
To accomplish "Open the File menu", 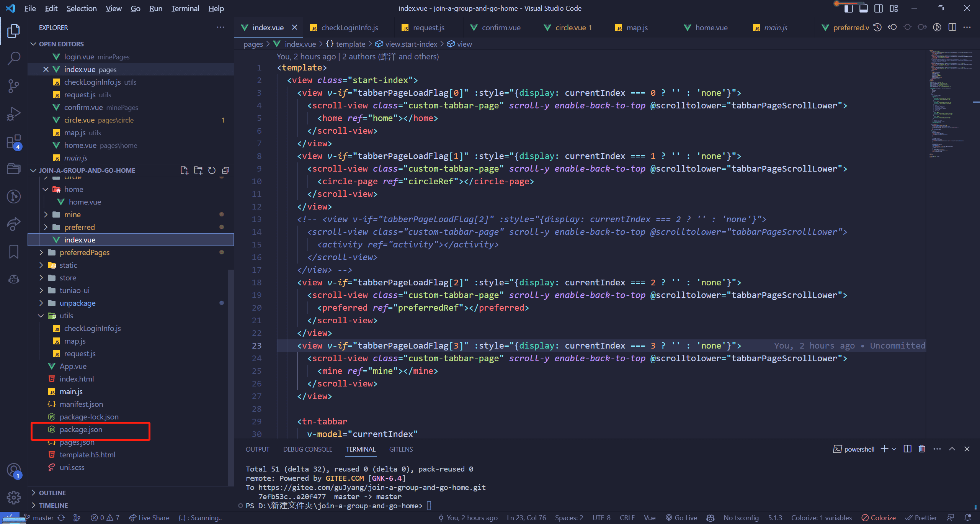I will click(30, 8).
